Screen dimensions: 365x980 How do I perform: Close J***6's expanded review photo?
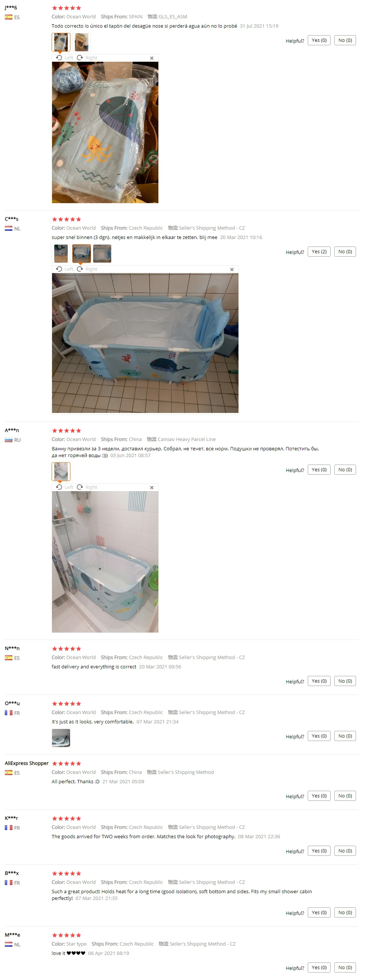point(152,58)
